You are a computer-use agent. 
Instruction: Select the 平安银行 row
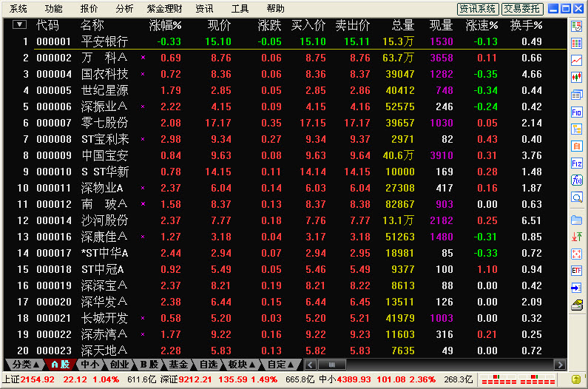pyautogui.click(x=285, y=41)
